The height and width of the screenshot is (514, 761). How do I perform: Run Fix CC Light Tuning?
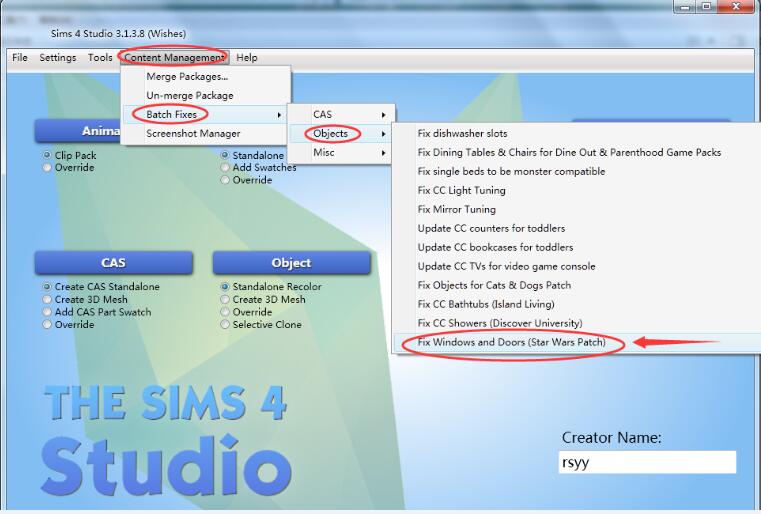pyautogui.click(x=577, y=190)
